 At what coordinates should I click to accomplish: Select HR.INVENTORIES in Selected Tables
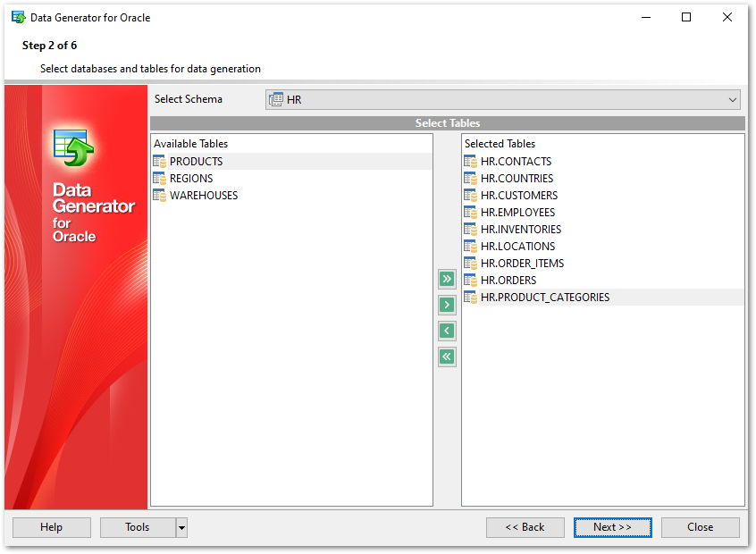(x=602, y=229)
